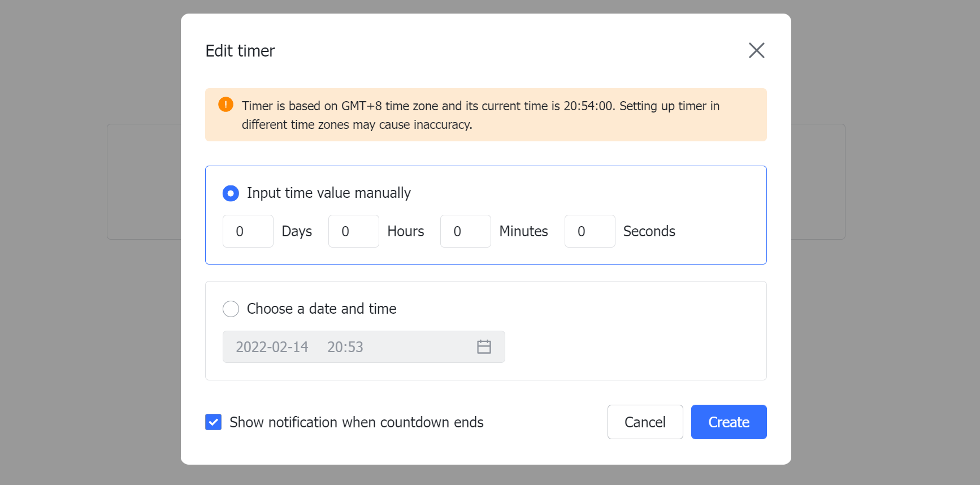Click the Hours input field
Viewport: 980px width, 485px height.
[353, 231]
